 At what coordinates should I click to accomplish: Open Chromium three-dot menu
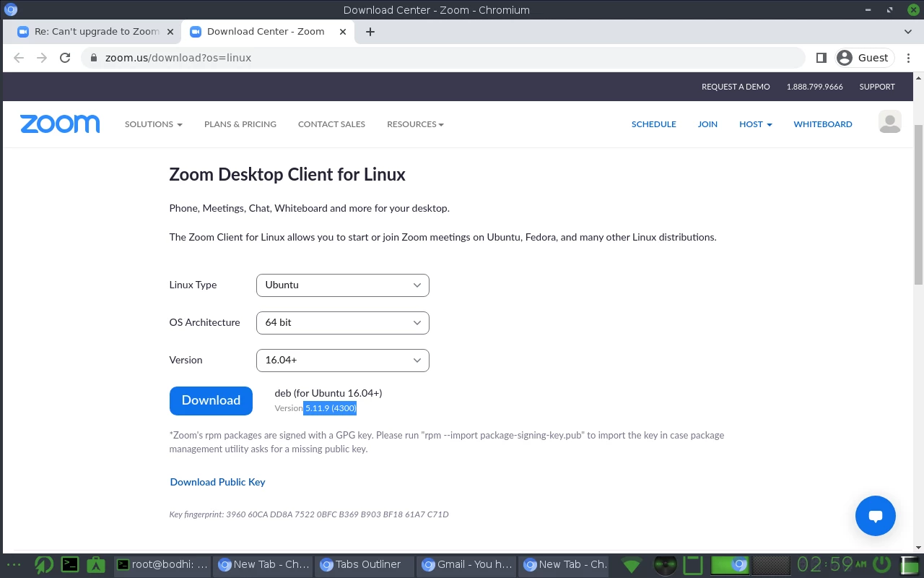tap(908, 58)
